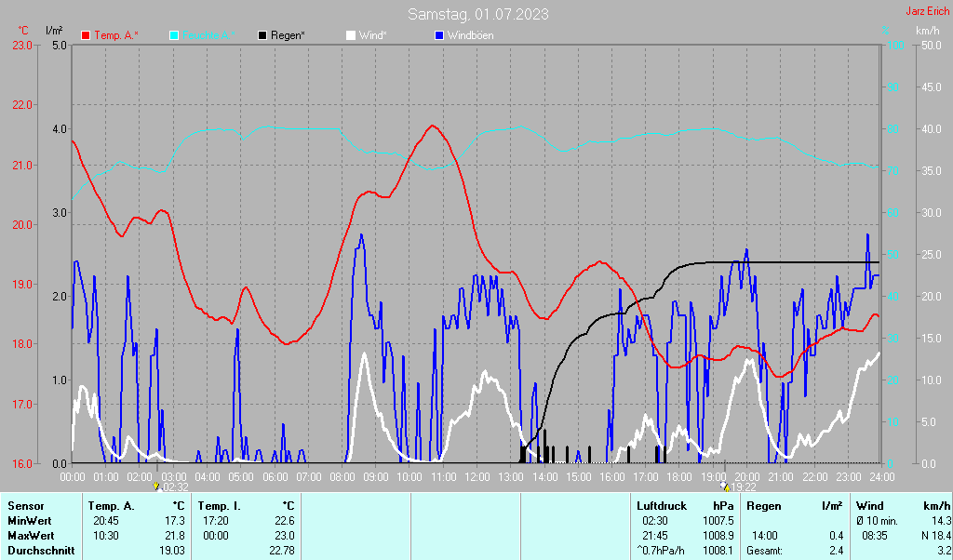This screenshot has width=953, height=560.
Task: Click the '12:00' tick on time axis
Action: click(x=476, y=477)
